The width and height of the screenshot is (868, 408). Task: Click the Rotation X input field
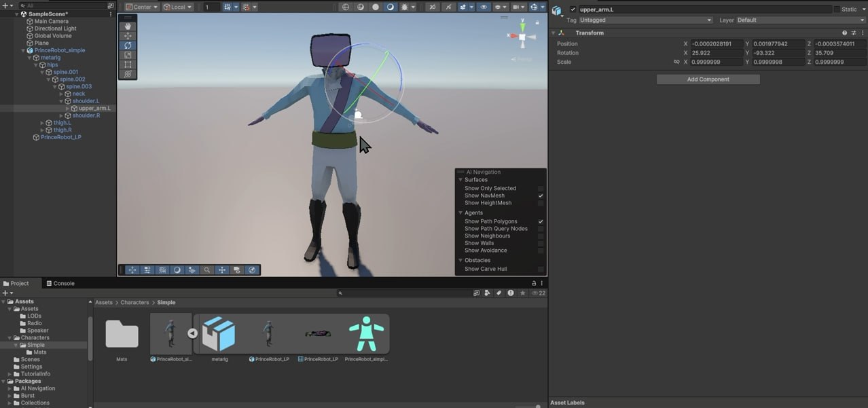click(x=717, y=53)
